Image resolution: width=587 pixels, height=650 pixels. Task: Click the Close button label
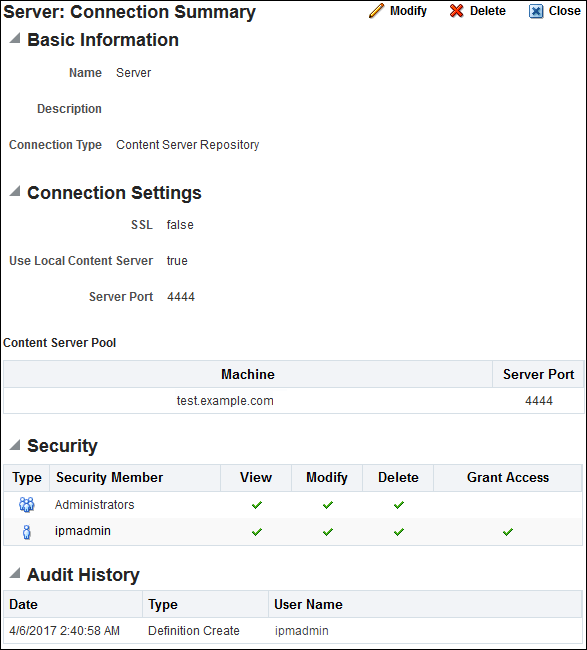[565, 11]
